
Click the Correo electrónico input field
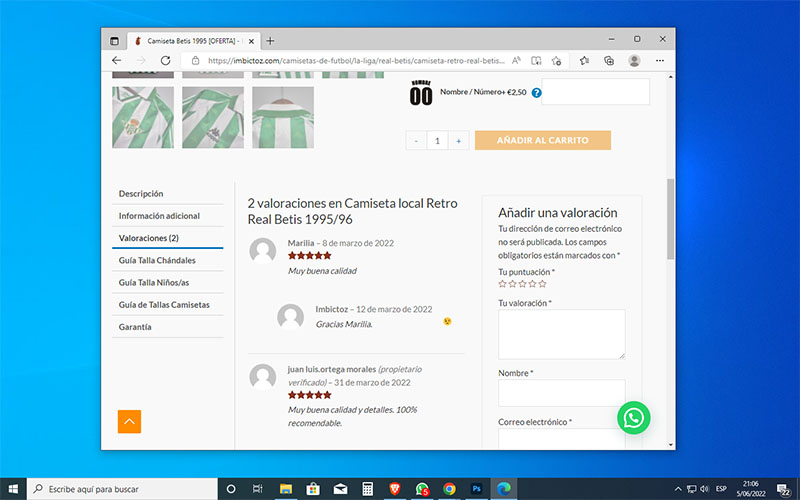562,438
